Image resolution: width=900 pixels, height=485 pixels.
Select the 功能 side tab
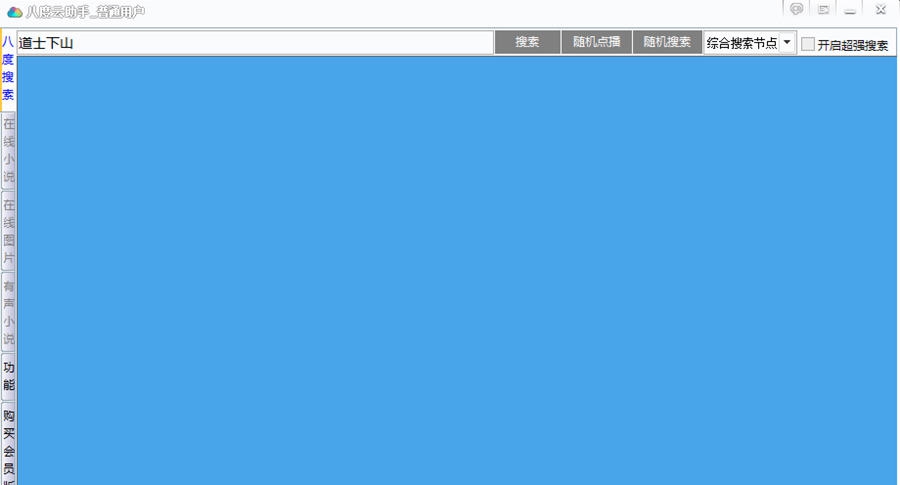tap(9, 377)
